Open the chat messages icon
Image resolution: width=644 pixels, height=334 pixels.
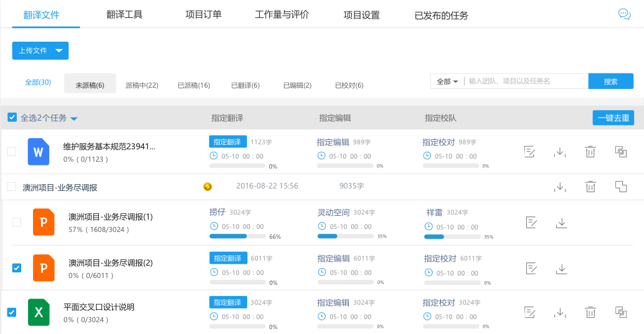[x=624, y=14]
